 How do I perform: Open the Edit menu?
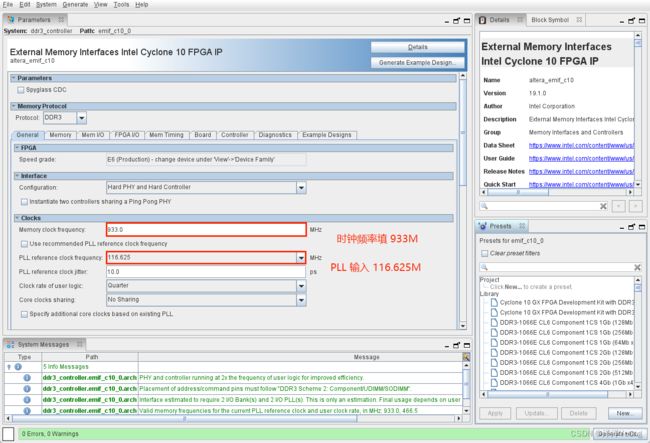click(x=25, y=5)
